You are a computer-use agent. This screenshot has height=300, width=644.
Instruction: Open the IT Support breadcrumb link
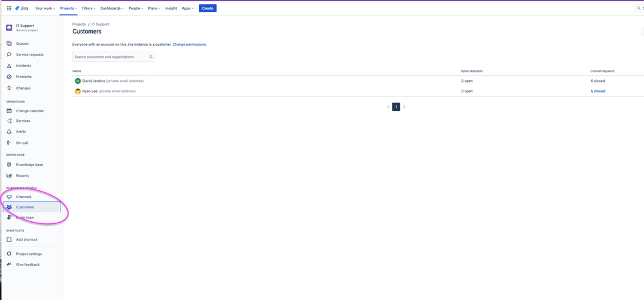100,25
